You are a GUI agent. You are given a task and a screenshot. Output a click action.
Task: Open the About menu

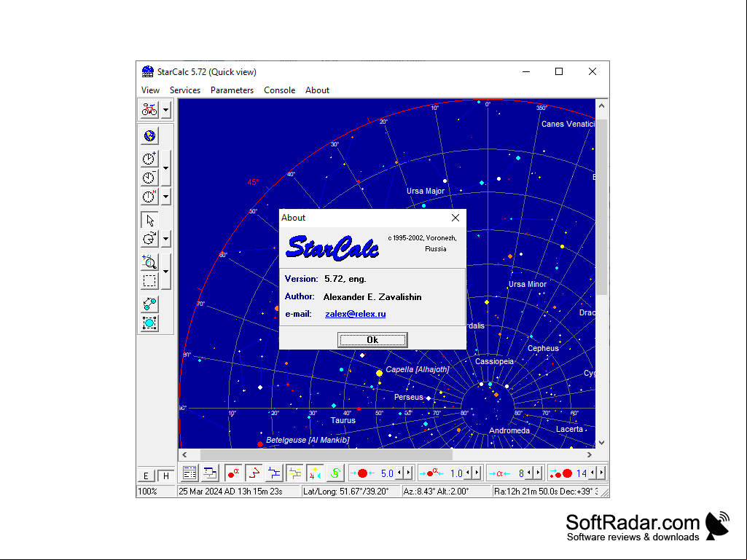tap(317, 90)
